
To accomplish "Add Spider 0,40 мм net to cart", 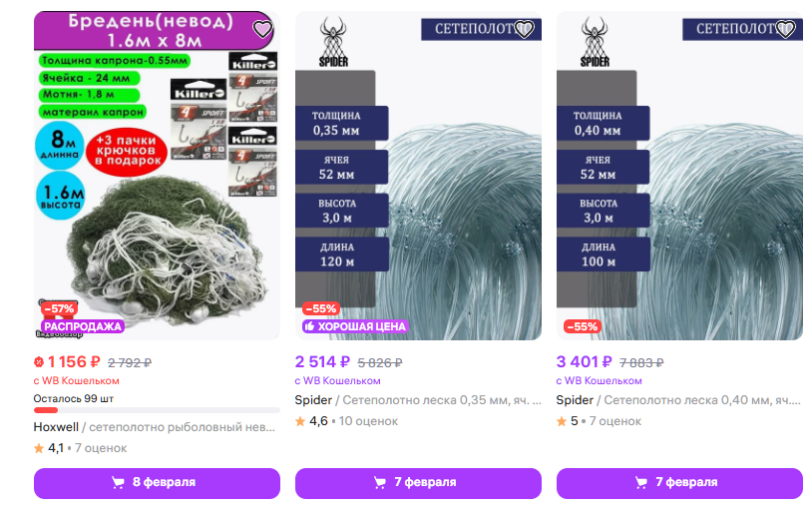I will (x=679, y=483).
